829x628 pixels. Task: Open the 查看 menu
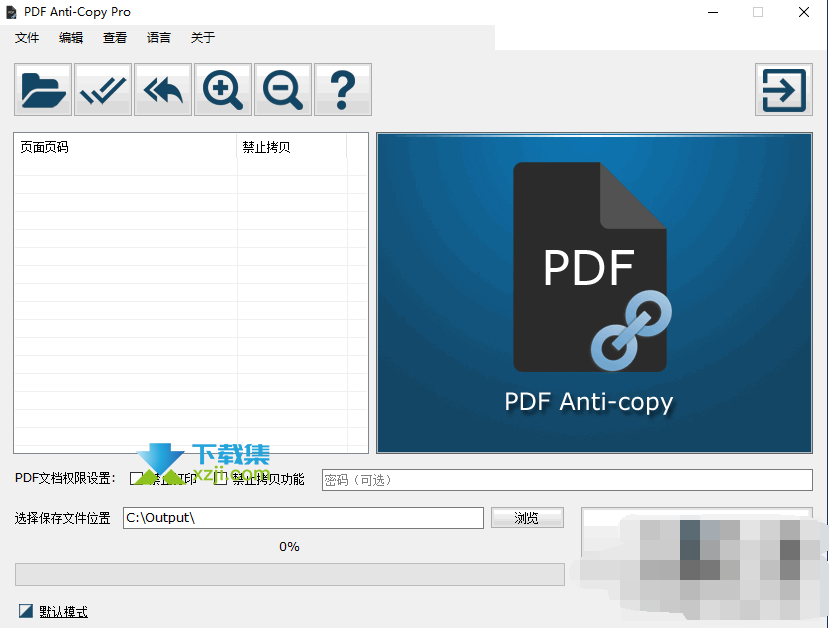pos(115,38)
